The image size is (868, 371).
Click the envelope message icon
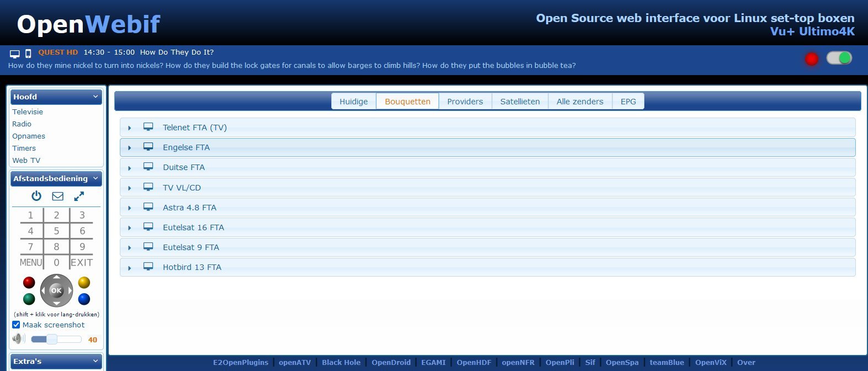[x=57, y=196]
